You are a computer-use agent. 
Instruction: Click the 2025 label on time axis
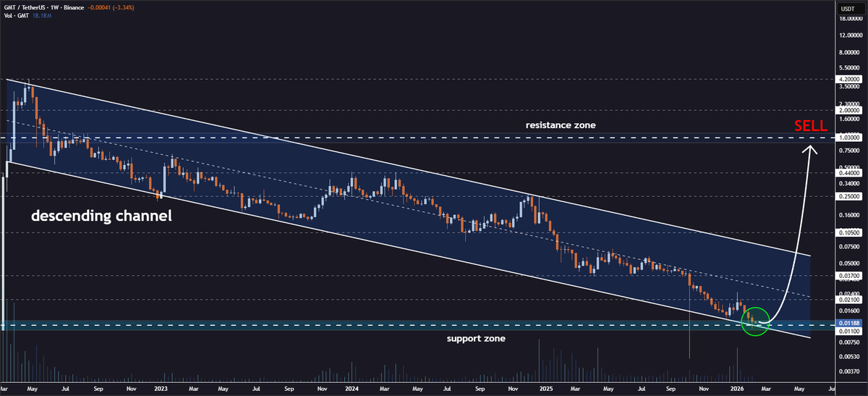coord(545,388)
